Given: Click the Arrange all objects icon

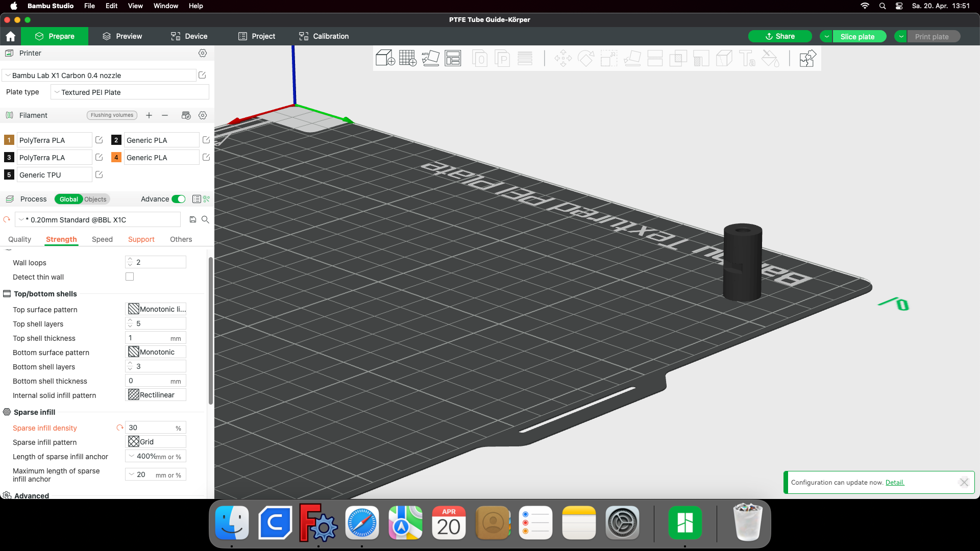Looking at the screenshot, I should coord(453,58).
